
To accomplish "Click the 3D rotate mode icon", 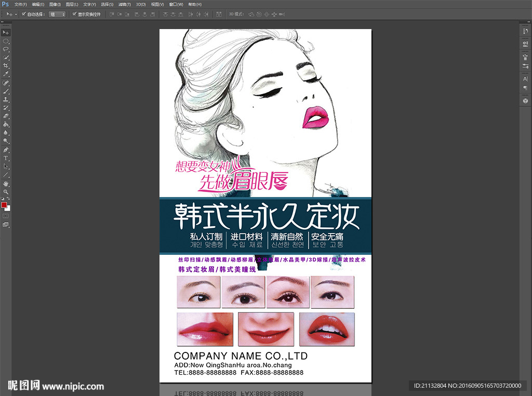I will click(251, 14).
